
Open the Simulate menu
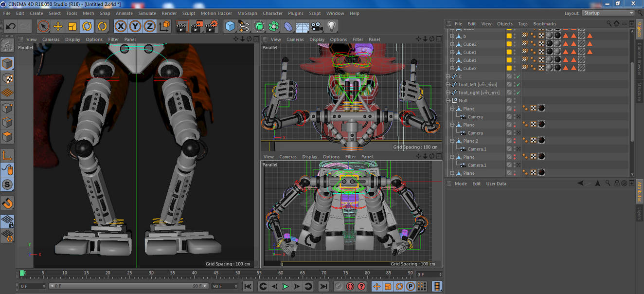point(147,13)
